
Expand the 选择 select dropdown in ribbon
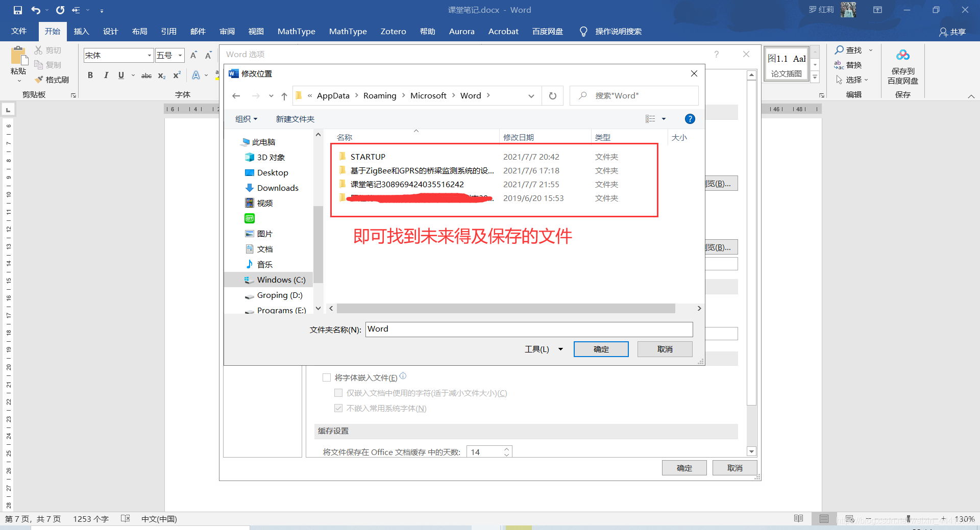(866, 80)
